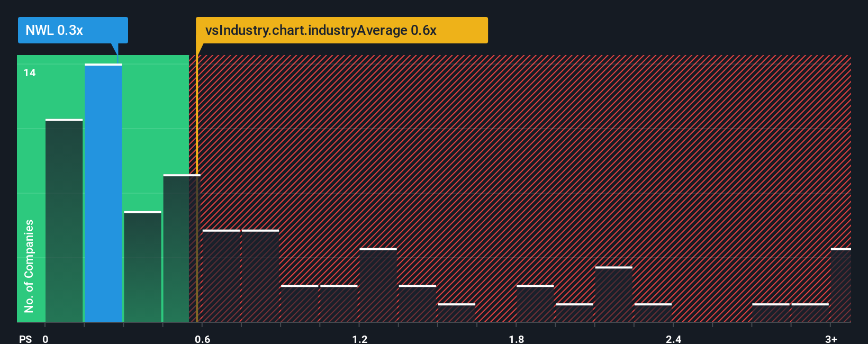Click the yellow industry average 0.6x label

342,30
